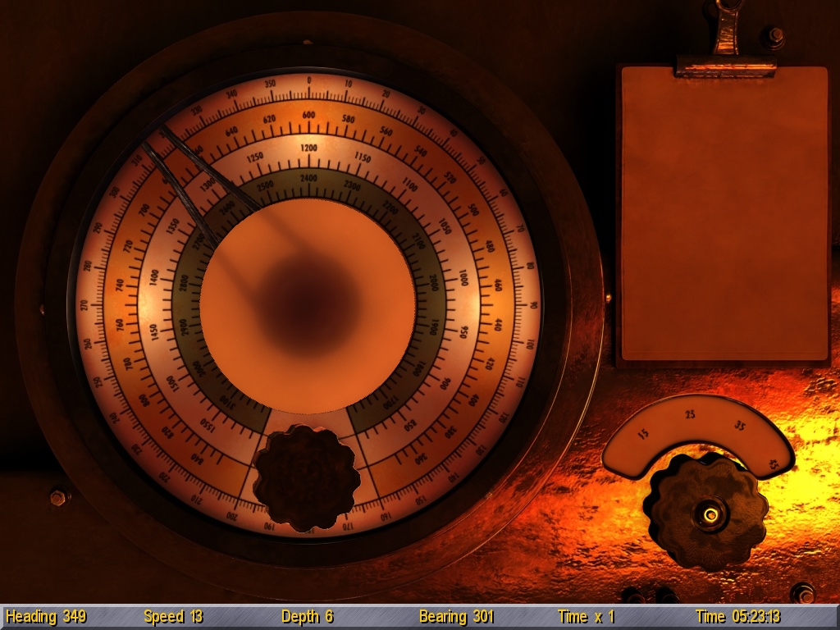Click the blank clipboard notepad
This screenshot has width=840, height=630.
tap(724, 215)
